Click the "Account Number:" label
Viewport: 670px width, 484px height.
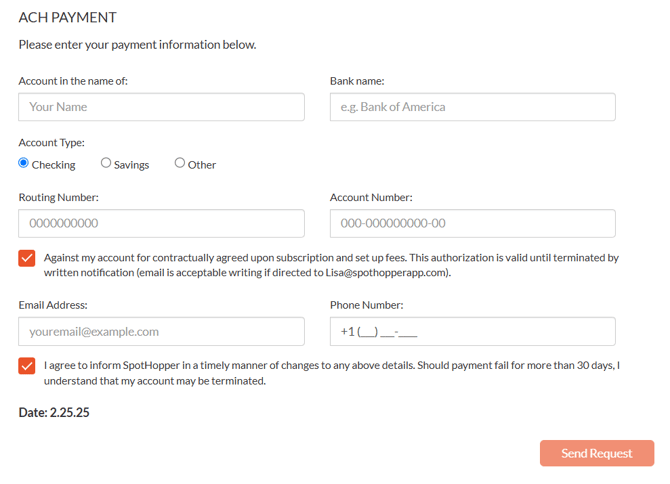click(371, 198)
